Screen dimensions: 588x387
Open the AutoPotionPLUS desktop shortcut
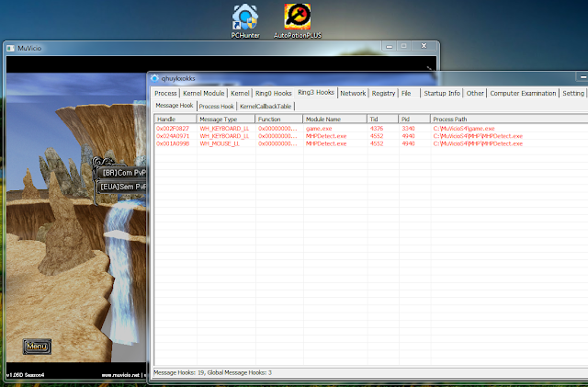click(x=298, y=21)
